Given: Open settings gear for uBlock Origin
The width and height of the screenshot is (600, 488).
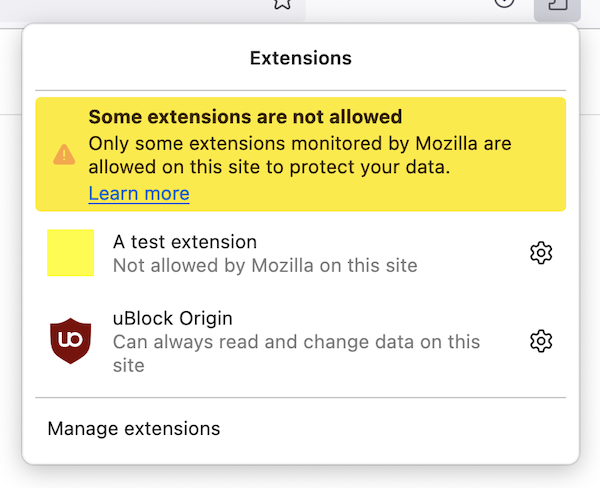Looking at the screenshot, I should click(541, 342).
